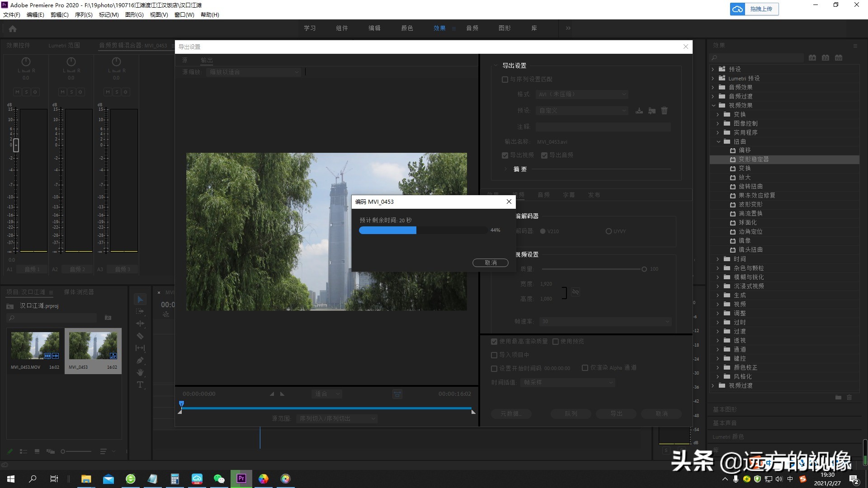Select the Razor tool

[140, 336]
